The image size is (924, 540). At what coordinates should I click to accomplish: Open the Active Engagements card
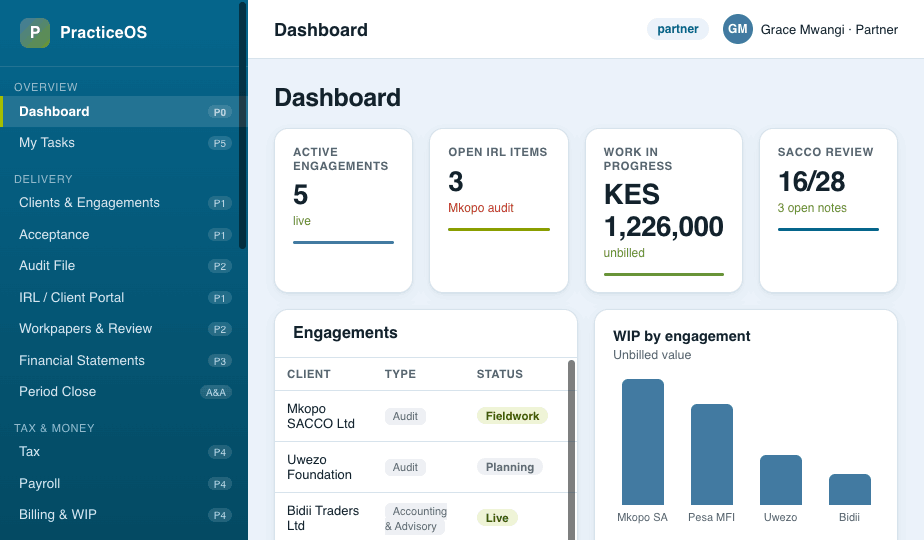344,210
